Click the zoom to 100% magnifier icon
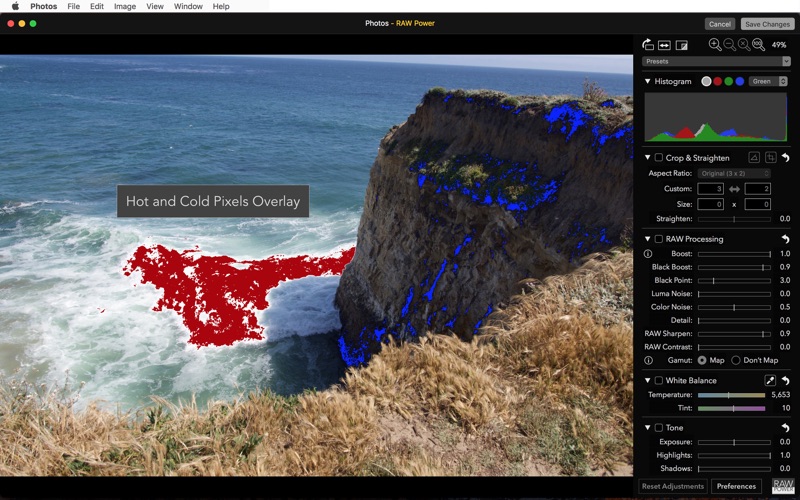800x500 pixels. (758, 45)
